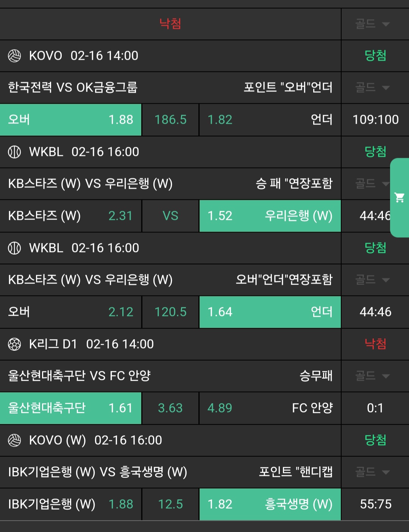Click basketball icon of WKBL header above 승 패 market

coord(14,152)
